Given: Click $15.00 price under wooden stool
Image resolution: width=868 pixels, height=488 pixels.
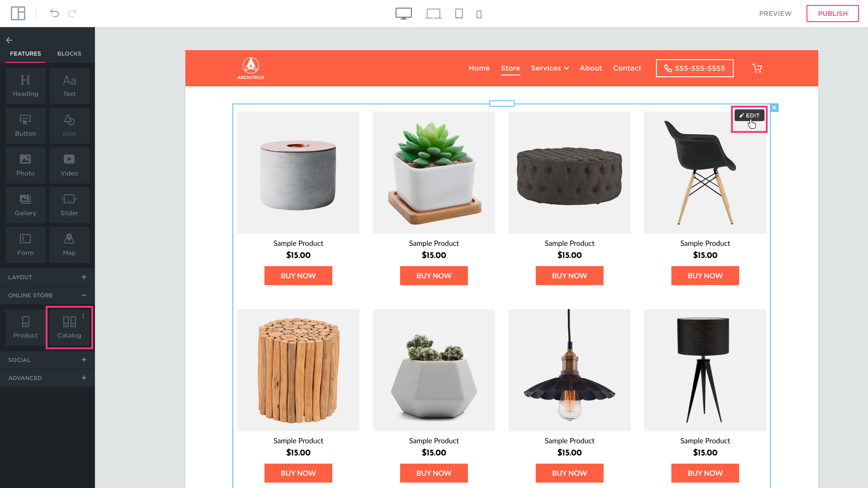Looking at the screenshot, I should tap(298, 452).
